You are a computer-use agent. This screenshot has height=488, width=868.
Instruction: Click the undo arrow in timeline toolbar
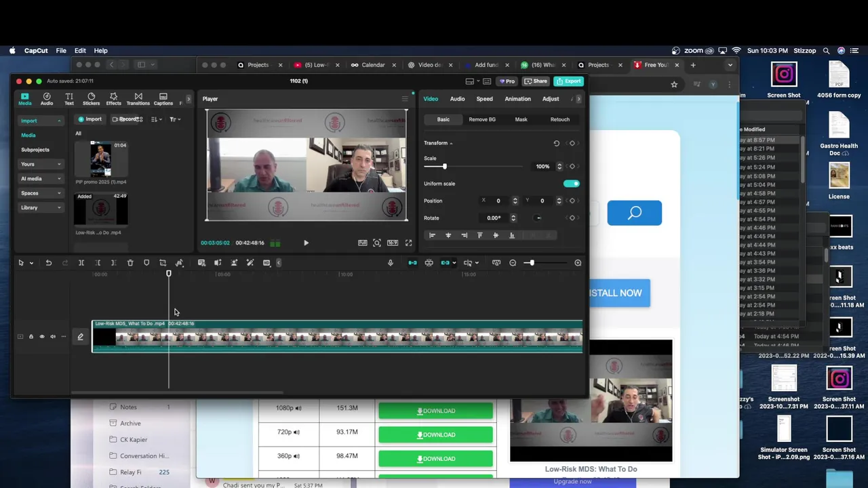click(x=48, y=263)
